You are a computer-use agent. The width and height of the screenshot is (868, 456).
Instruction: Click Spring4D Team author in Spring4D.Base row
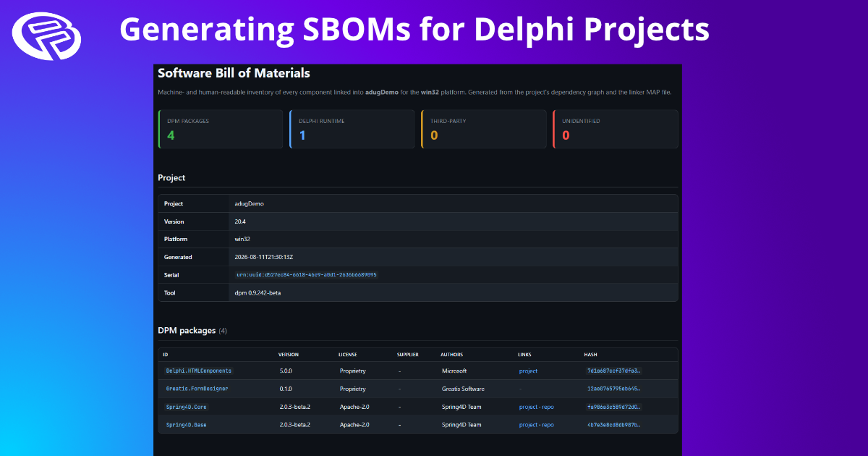click(461, 425)
